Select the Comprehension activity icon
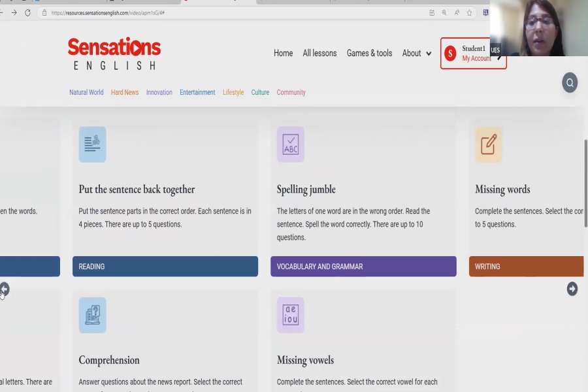 pyautogui.click(x=92, y=315)
